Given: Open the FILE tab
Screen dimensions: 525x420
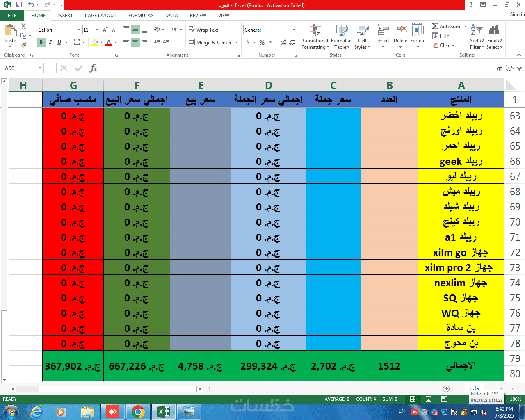Looking at the screenshot, I should tap(12, 16).
